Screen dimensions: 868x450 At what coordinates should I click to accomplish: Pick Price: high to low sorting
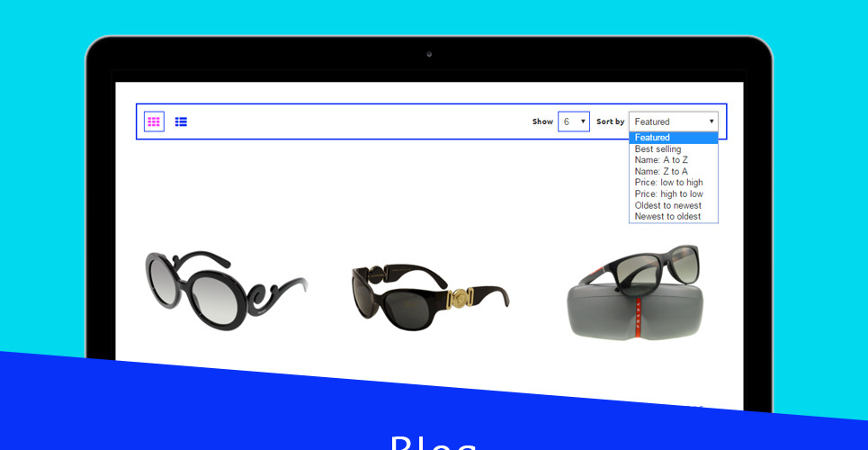[x=668, y=194]
